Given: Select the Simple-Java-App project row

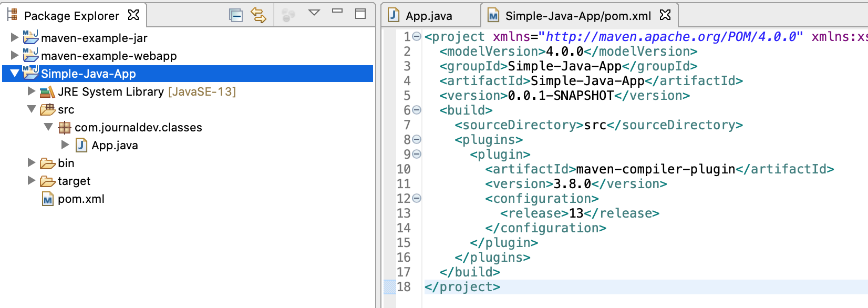Looking at the screenshot, I should pyautogui.click(x=188, y=74).
